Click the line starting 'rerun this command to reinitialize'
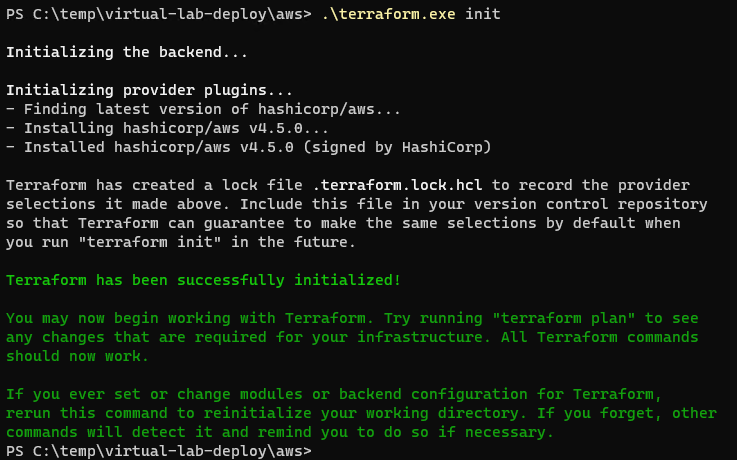Image resolution: width=737 pixels, height=460 pixels. click(361, 413)
